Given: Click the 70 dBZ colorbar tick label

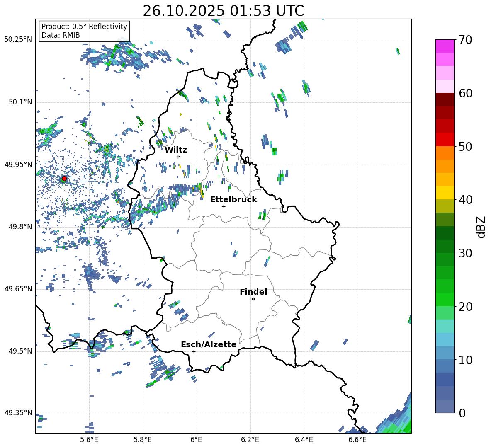Looking at the screenshot, I should click(x=465, y=40).
